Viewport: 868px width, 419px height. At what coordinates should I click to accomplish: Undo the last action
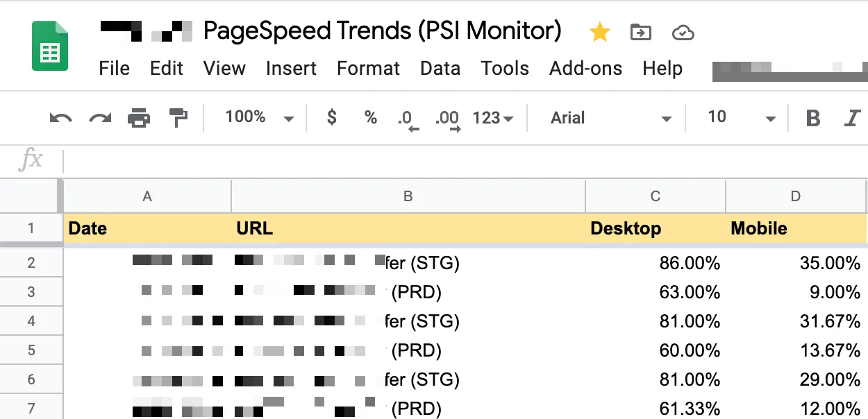(x=61, y=119)
